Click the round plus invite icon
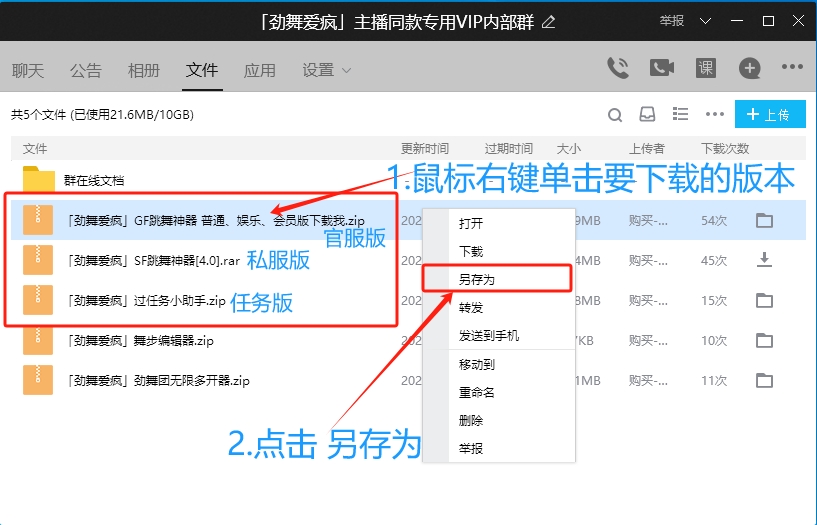The image size is (817, 525). [749, 68]
